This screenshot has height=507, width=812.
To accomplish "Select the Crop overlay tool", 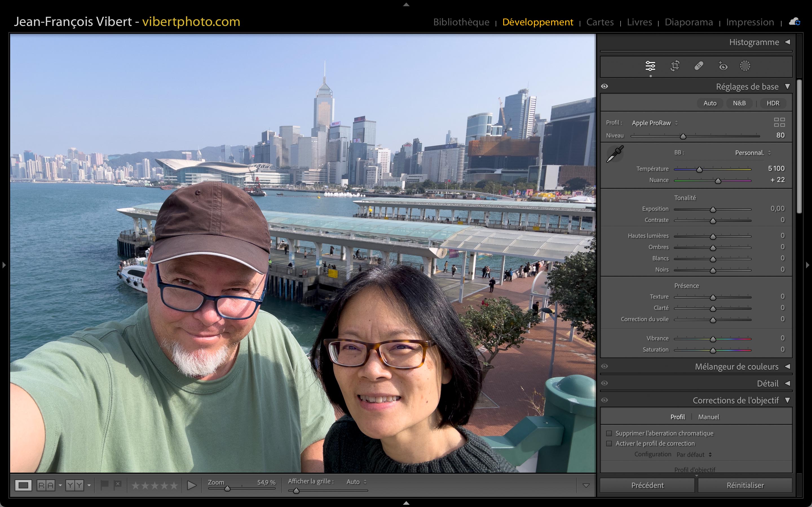I will [x=675, y=66].
